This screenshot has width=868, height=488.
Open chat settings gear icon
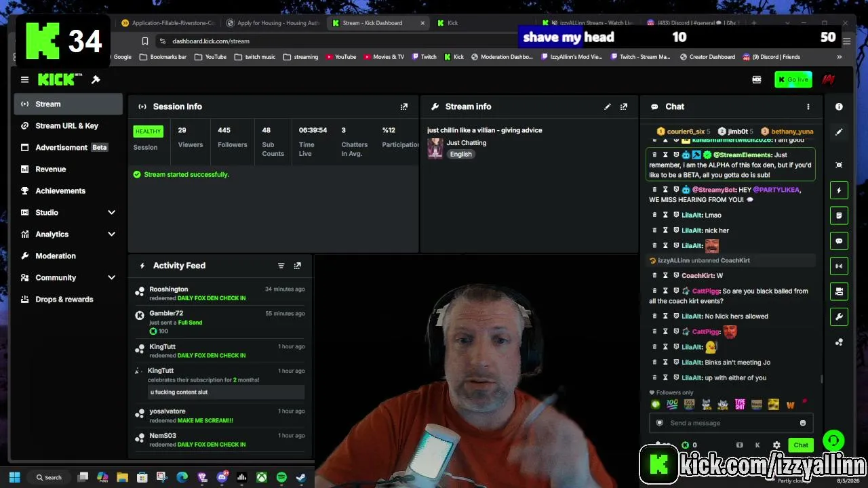click(x=777, y=445)
